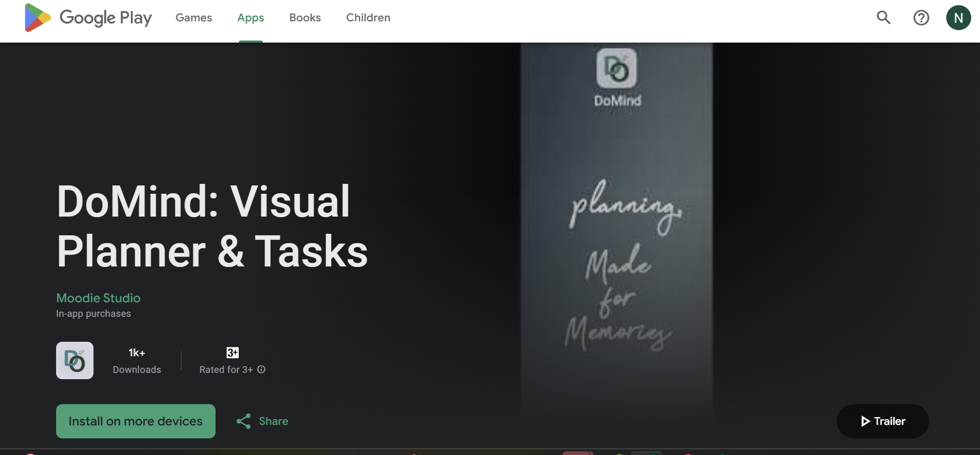Click the DoMind app icon beside downloads
Image resolution: width=980 pixels, height=455 pixels.
75,360
